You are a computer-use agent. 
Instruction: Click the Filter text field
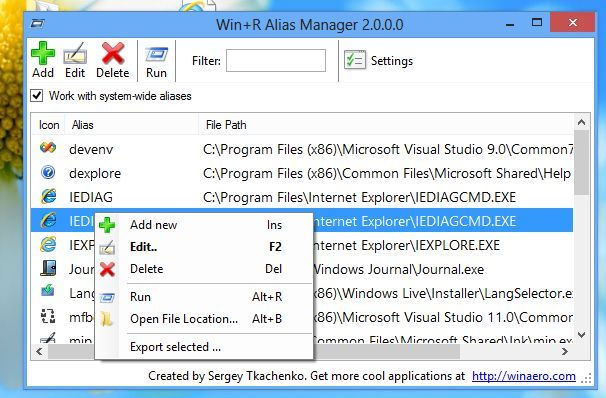pyautogui.click(x=276, y=60)
